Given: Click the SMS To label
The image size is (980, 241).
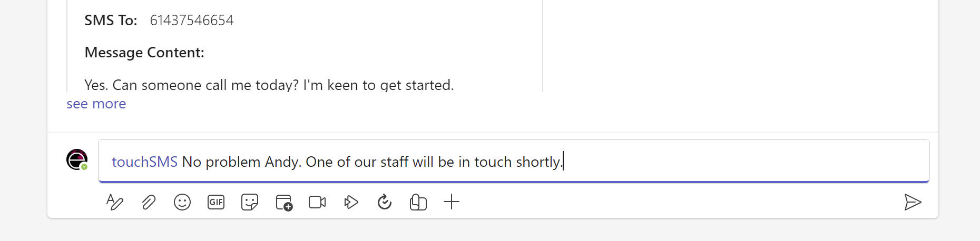Looking at the screenshot, I should click(111, 21).
